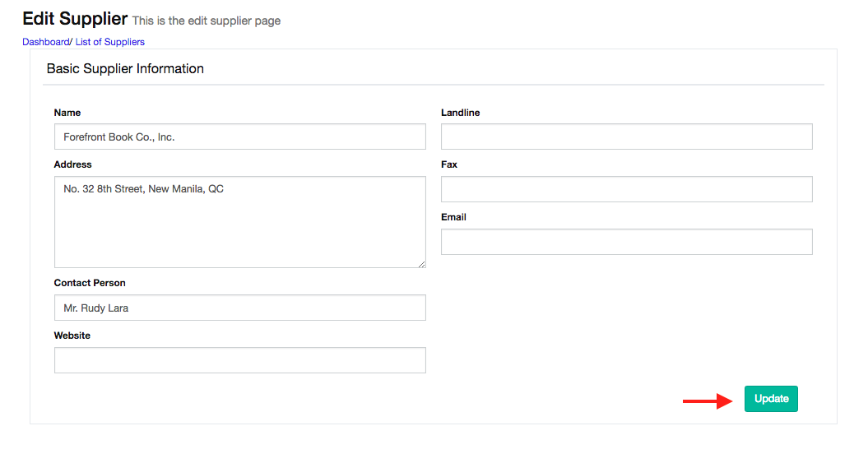Open the Dashboard breadcrumb link
Viewport: 868px width, 463px height.
[x=45, y=42]
